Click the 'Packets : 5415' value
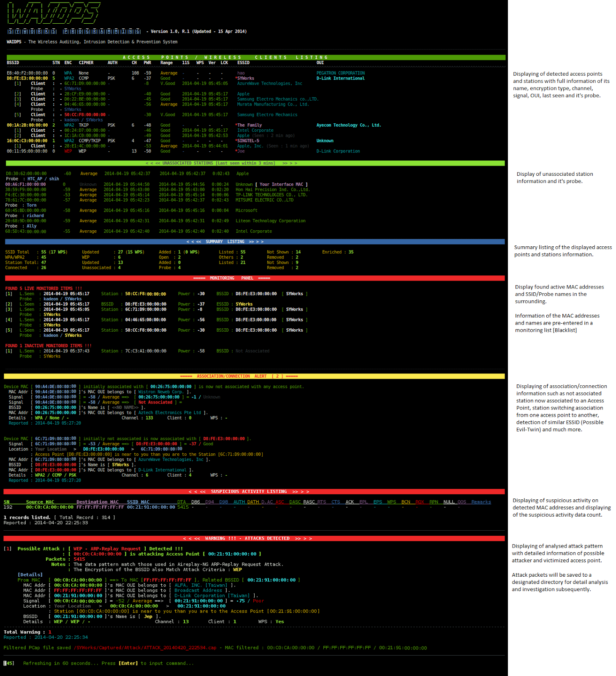616x676 pixels. (x=65, y=559)
